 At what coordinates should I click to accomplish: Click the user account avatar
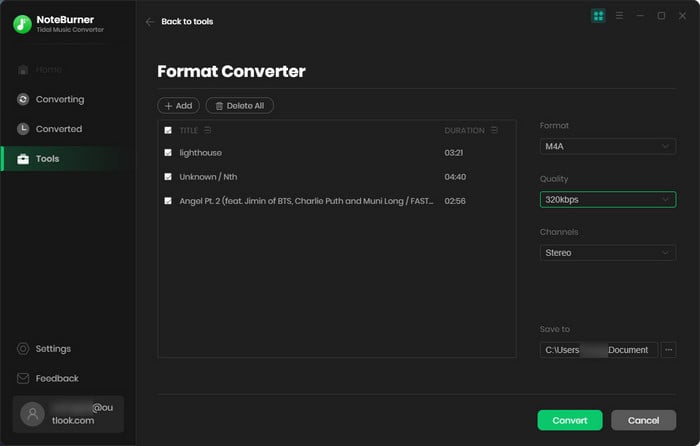coord(33,414)
